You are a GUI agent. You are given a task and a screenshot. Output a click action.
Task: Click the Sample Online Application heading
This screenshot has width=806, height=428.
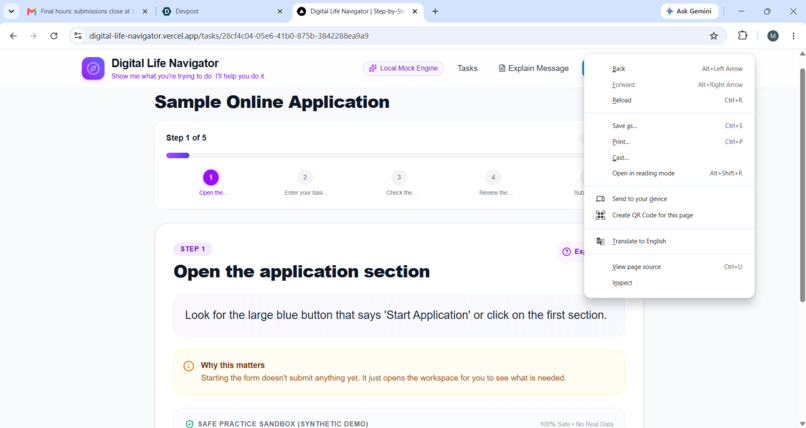coord(272,102)
